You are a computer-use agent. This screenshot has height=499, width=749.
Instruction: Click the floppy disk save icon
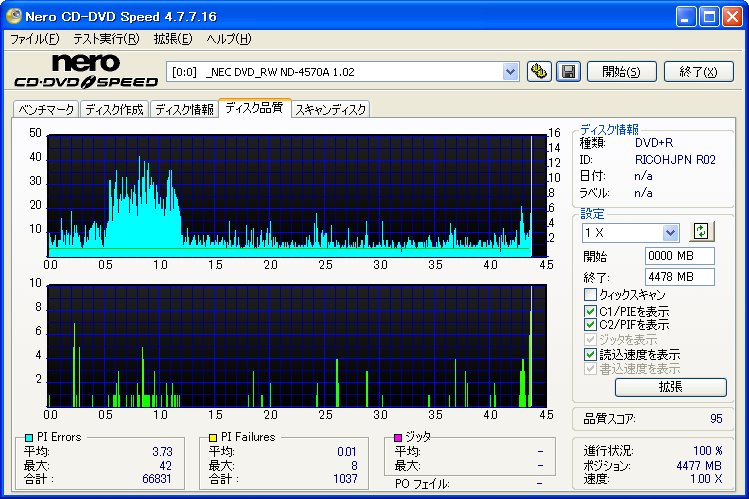(568, 72)
